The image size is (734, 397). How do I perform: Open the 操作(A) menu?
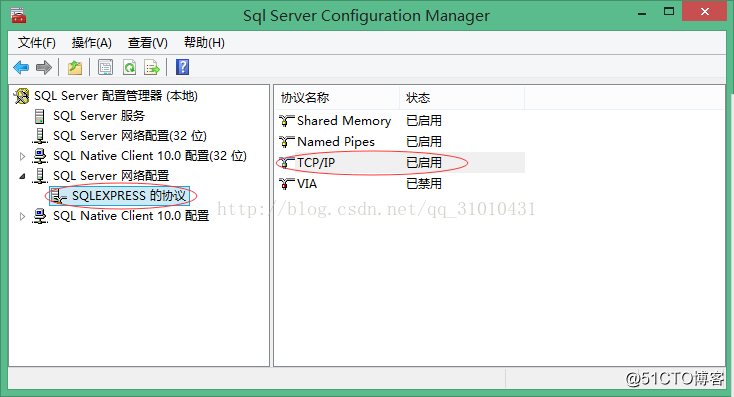point(92,43)
